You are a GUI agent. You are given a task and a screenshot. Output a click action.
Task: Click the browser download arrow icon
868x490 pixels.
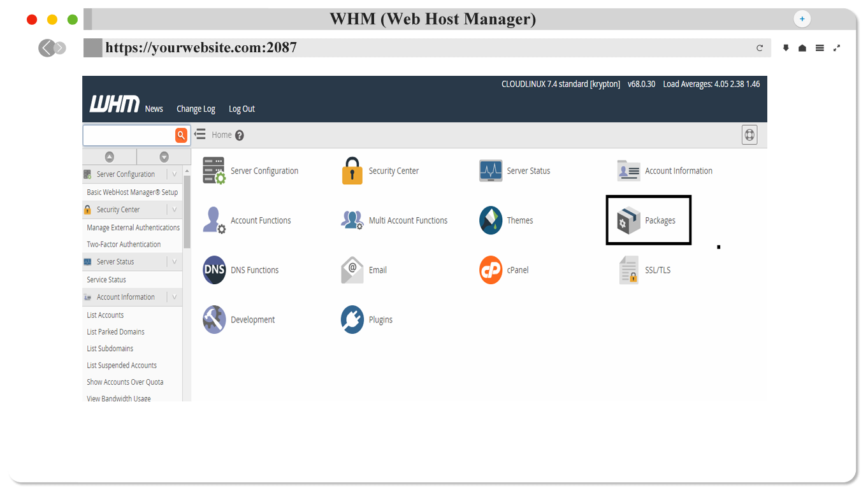786,48
